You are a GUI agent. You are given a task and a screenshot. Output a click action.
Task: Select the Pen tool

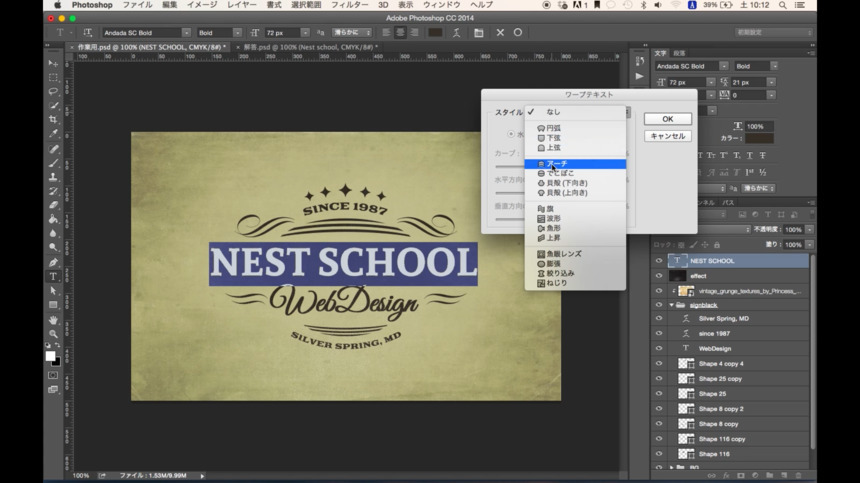(53, 262)
